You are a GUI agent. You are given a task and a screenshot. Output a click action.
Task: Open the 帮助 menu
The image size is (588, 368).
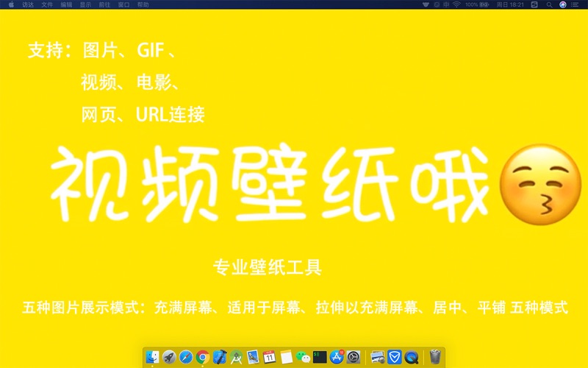[x=143, y=4]
